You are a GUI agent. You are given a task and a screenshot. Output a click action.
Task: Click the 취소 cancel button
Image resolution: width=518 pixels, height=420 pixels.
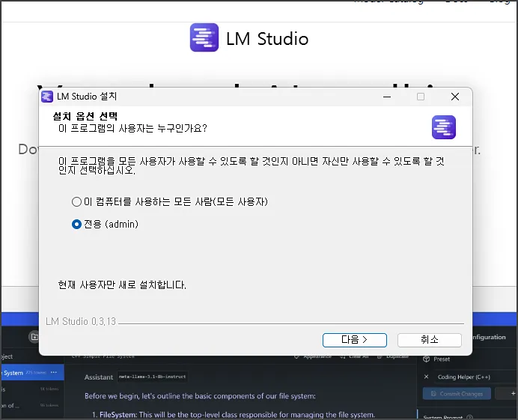click(x=430, y=340)
